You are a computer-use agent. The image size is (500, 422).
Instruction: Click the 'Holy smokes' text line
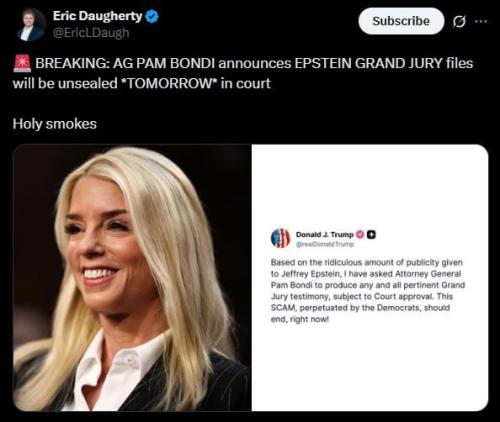click(55, 124)
